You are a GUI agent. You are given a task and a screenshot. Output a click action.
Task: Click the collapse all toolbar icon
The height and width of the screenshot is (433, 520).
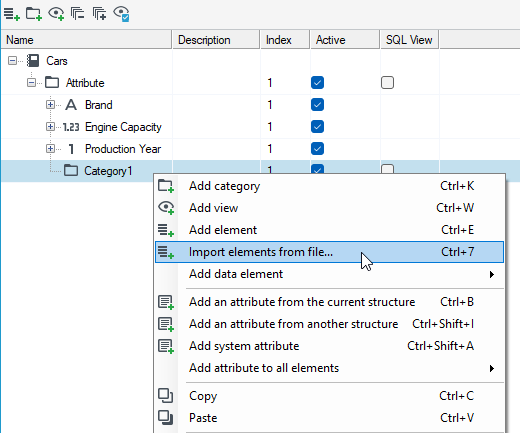(77, 14)
